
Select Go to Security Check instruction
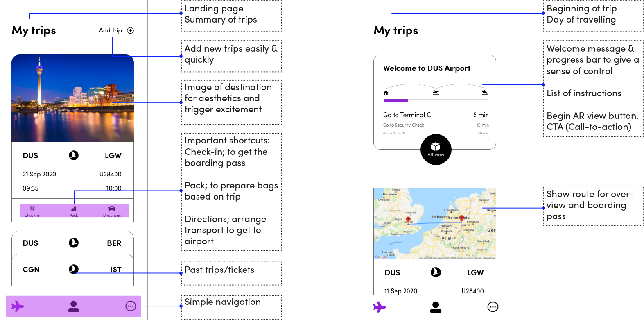point(404,125)
